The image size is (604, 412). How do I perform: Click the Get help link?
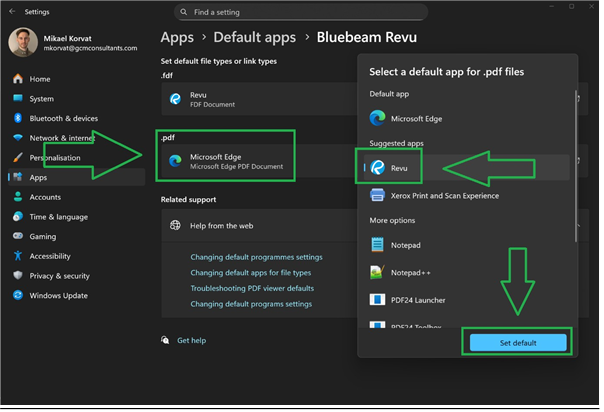191,341
